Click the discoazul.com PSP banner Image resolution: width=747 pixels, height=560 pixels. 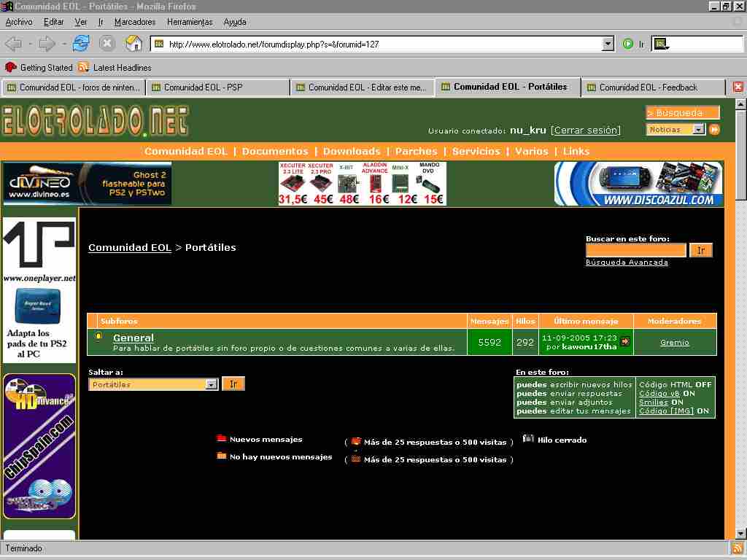click(x=638, y=183)
